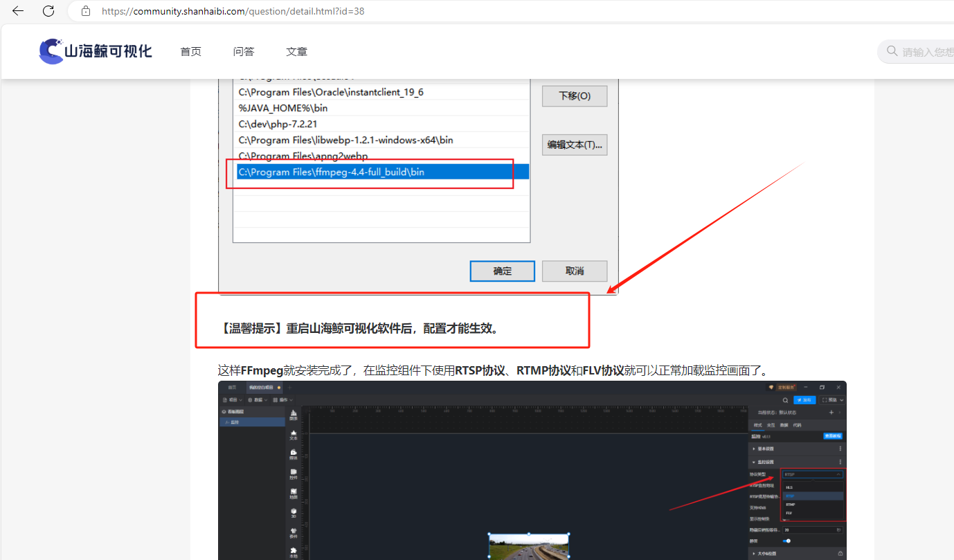
Task: Choose FLV from the protocol list
Action: click(x=813, y=513)
